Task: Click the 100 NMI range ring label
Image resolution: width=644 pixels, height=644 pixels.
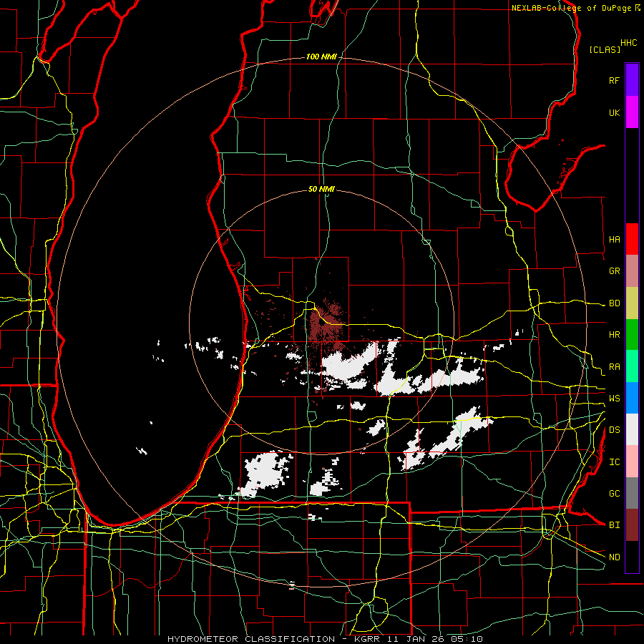Action: [321, 57]
